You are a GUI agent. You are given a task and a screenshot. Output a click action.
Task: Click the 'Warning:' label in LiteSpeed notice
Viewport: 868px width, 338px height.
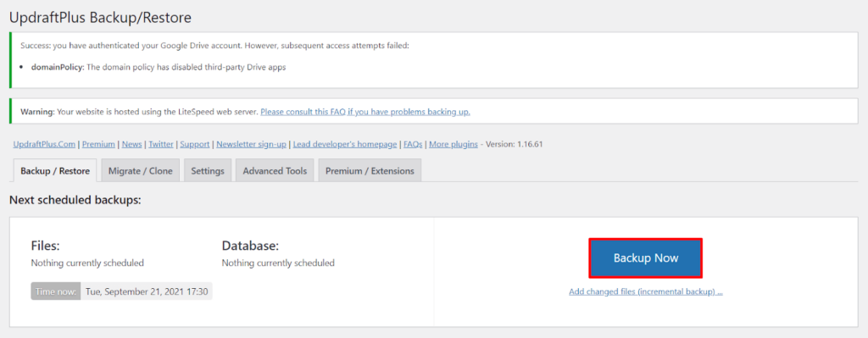pos(37,112)
